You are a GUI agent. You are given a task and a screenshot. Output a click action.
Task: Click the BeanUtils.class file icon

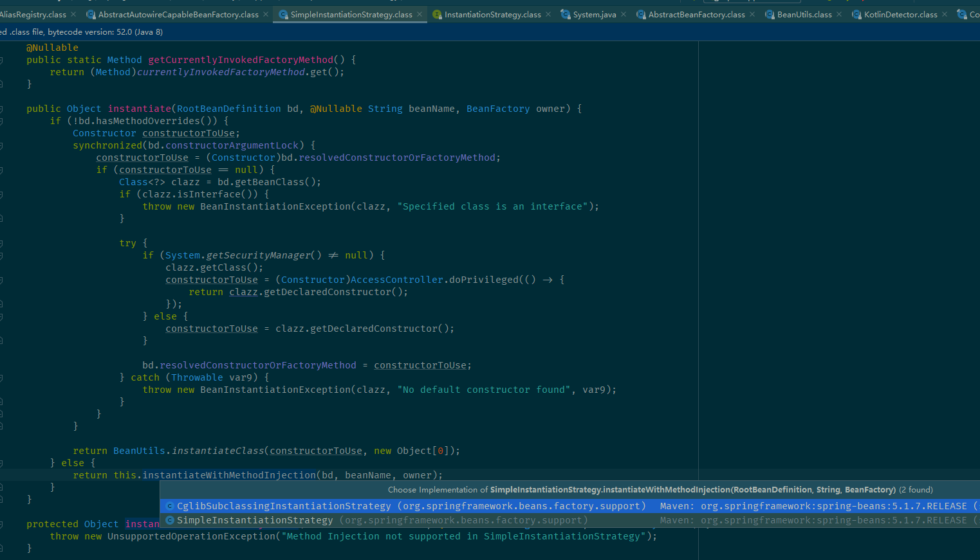[x=770, y=14]
